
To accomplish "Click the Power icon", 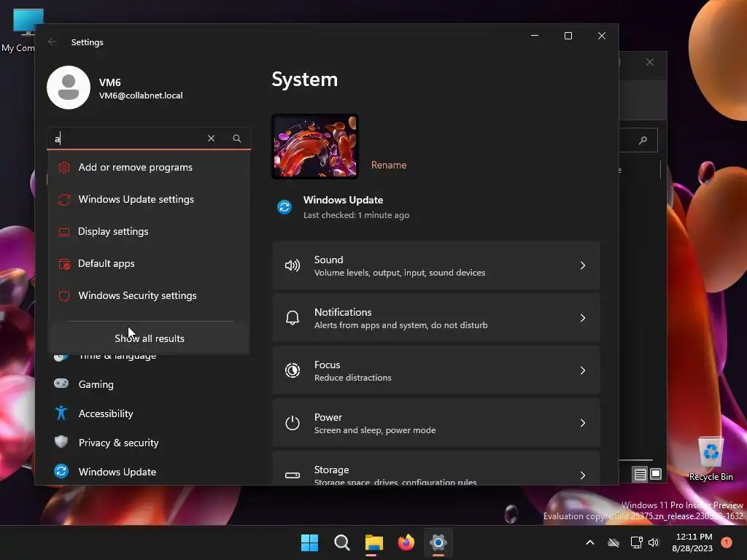I will click(293, 423).
